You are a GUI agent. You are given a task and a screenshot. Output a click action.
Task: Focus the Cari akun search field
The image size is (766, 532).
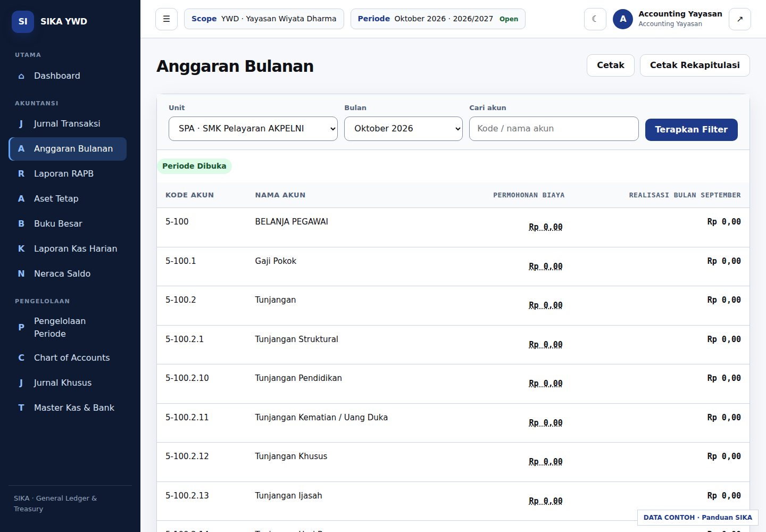(554, 129)
